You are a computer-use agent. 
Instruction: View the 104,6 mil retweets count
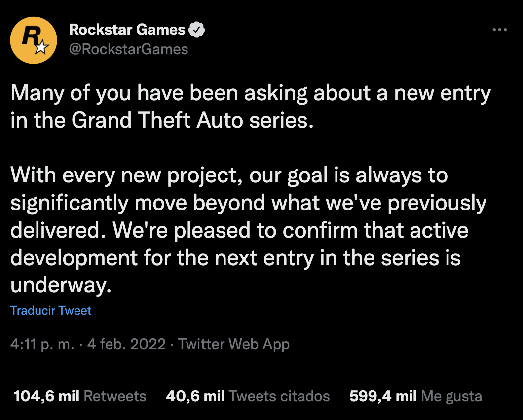point(46,396)
